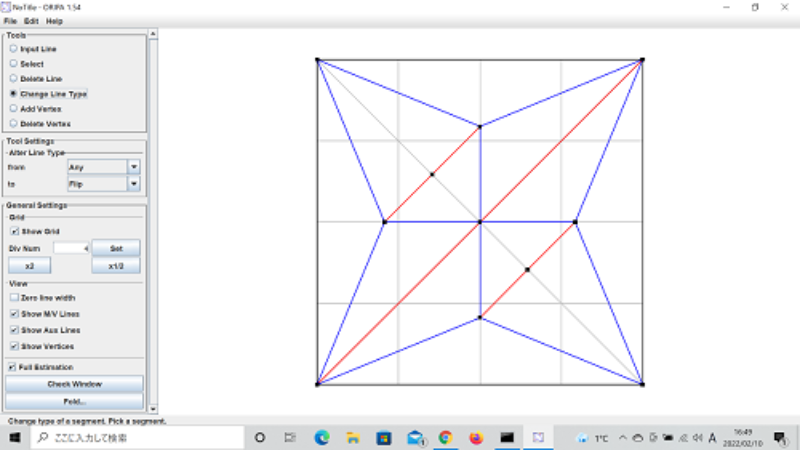Open the Microsoft Store taskbar icon
This screenshot has width=800, height=450.
[x=383, y=438]
